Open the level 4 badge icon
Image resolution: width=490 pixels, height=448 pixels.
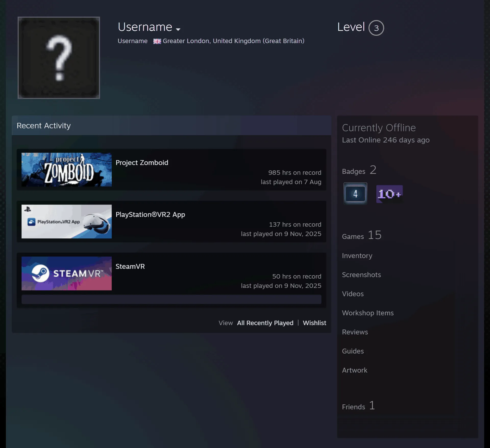[355, 194]
